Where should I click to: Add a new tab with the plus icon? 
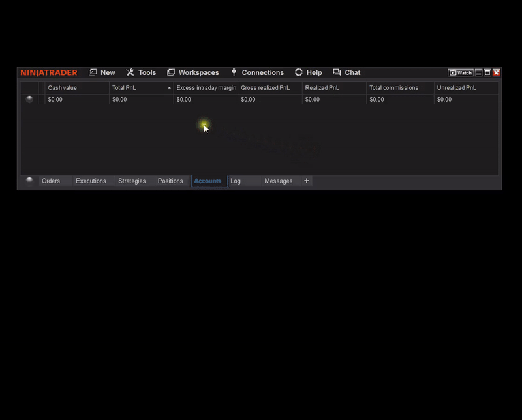click(x=307, y=181)
